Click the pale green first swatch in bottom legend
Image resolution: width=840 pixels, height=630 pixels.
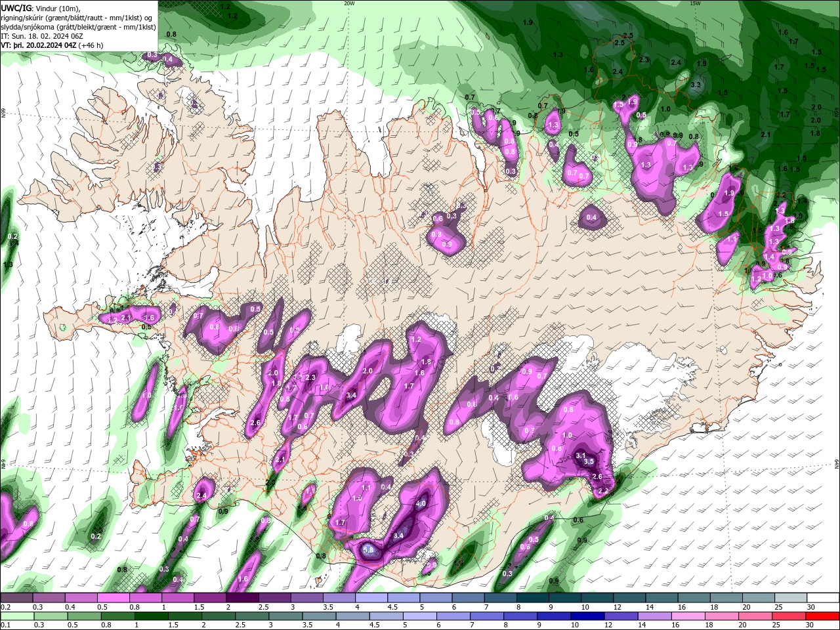click(16, 616)
